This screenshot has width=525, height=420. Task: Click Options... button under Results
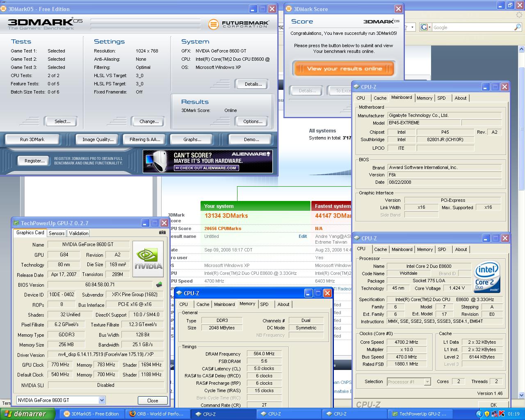click(253, 121)
